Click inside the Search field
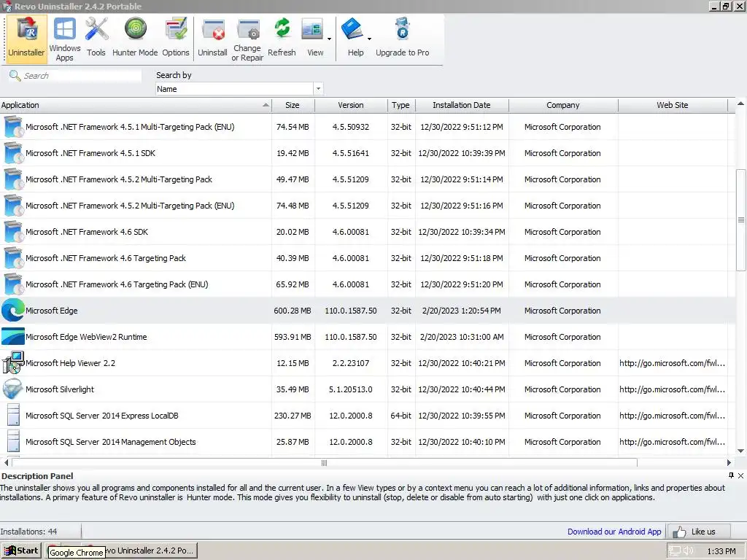 (x=81, y=76)
